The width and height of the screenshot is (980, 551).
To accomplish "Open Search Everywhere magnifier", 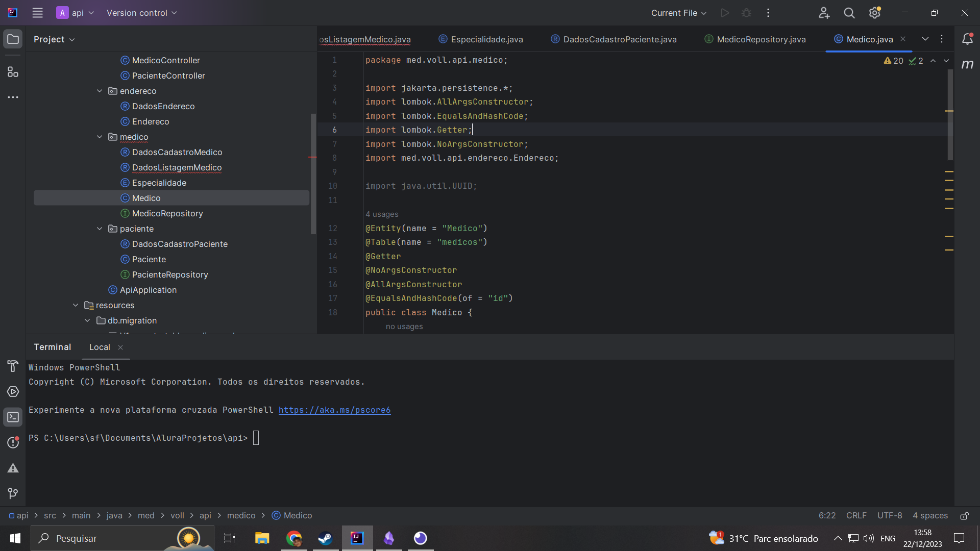I will tap(849, 13).
